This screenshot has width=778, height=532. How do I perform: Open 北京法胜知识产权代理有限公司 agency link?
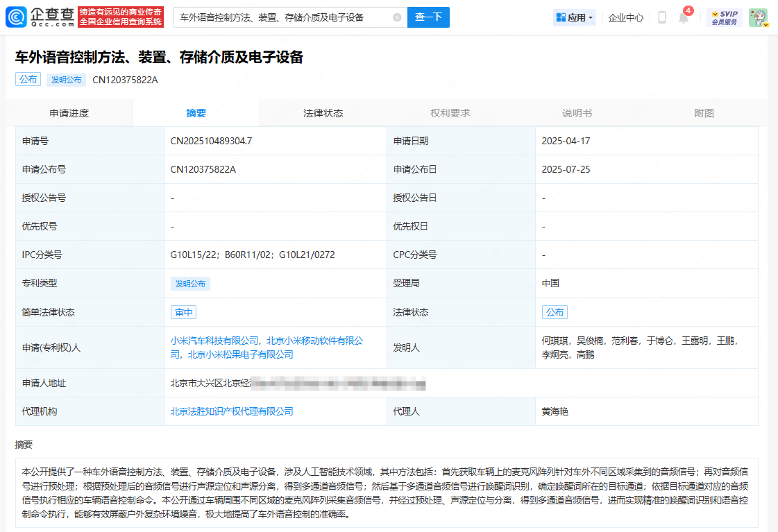point(232,411)
